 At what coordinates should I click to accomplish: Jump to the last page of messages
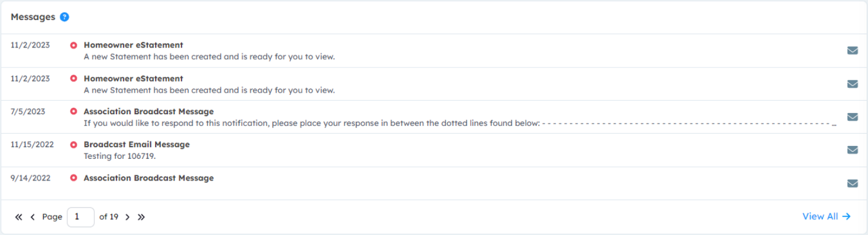click(141, 217)
